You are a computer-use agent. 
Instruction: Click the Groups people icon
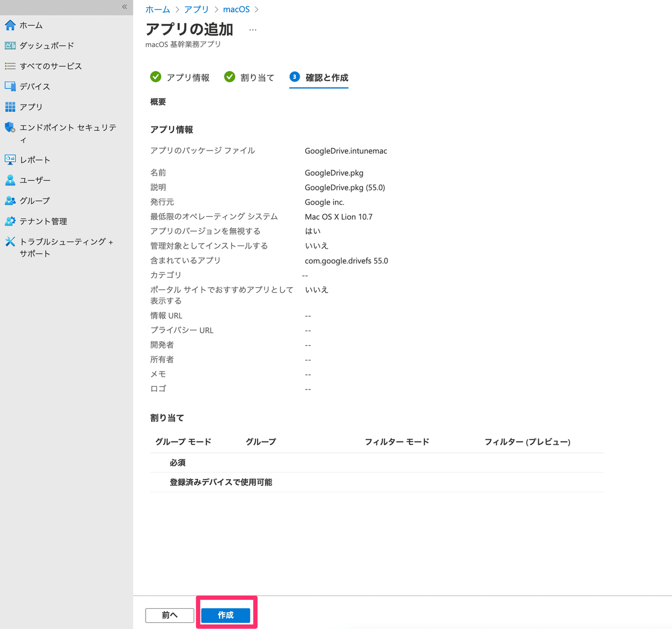(x=10, y=200)
